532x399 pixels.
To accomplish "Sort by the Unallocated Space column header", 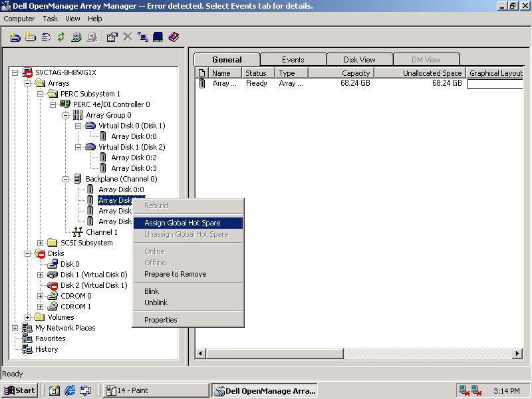I will pos(420,73).
